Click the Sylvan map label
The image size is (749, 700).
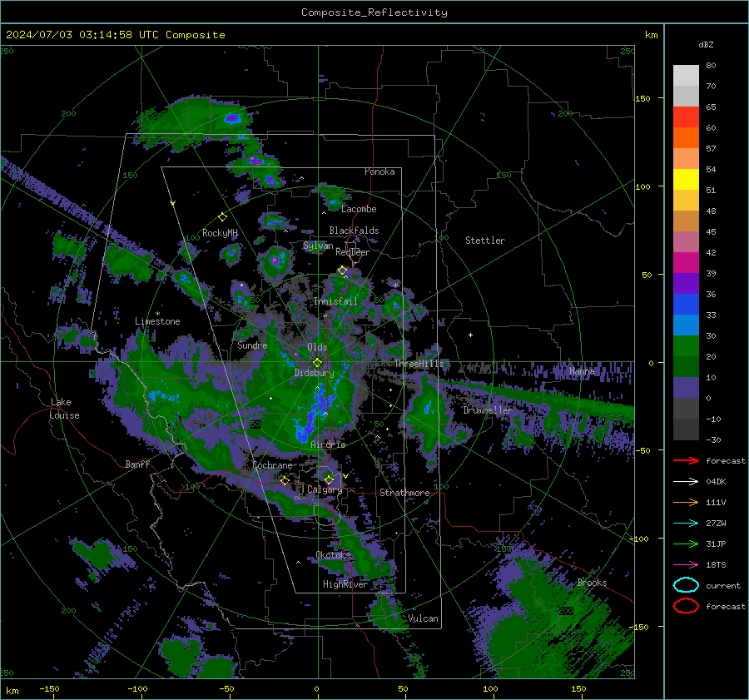(x=318, y=246)
